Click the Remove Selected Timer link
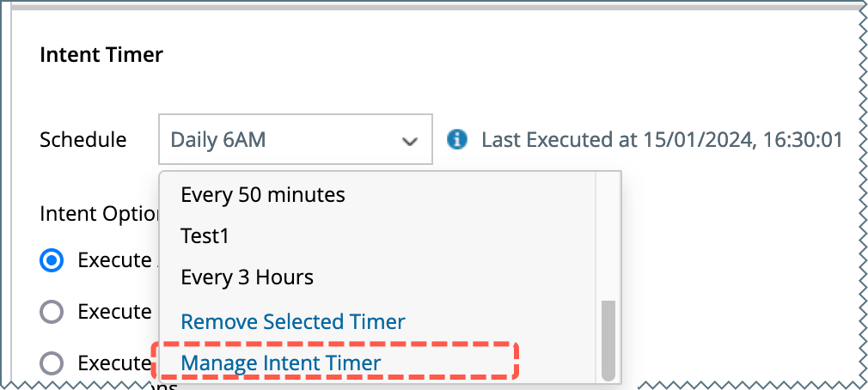 [x=292, y=322]
